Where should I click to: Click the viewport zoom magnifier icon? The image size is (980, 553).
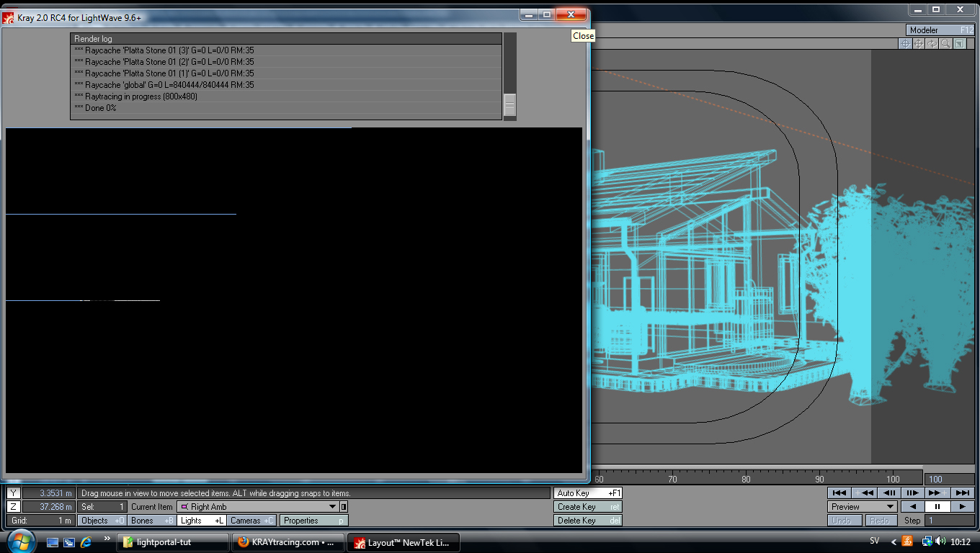coord(945,44)
